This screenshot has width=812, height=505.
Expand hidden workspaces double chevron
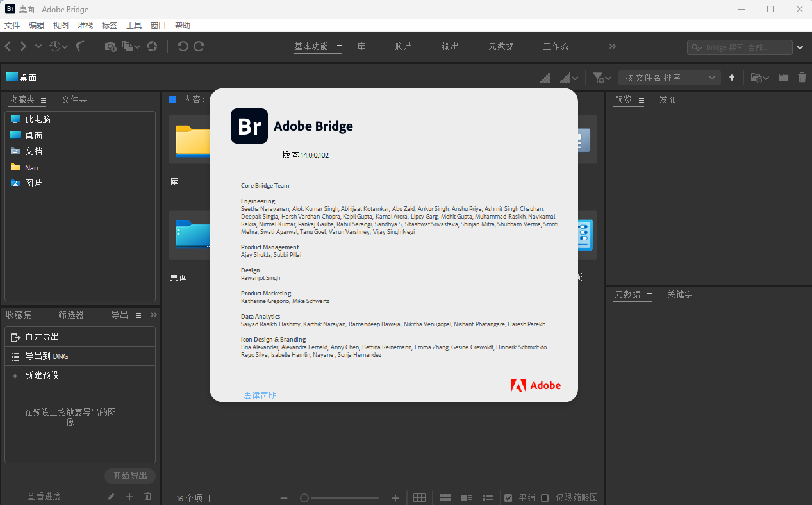click(613, 46)
